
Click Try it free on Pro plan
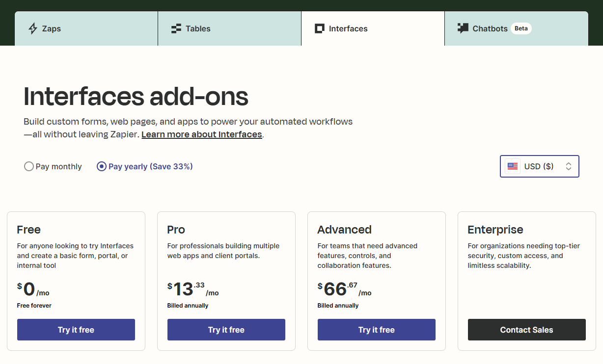click(226, 330)
